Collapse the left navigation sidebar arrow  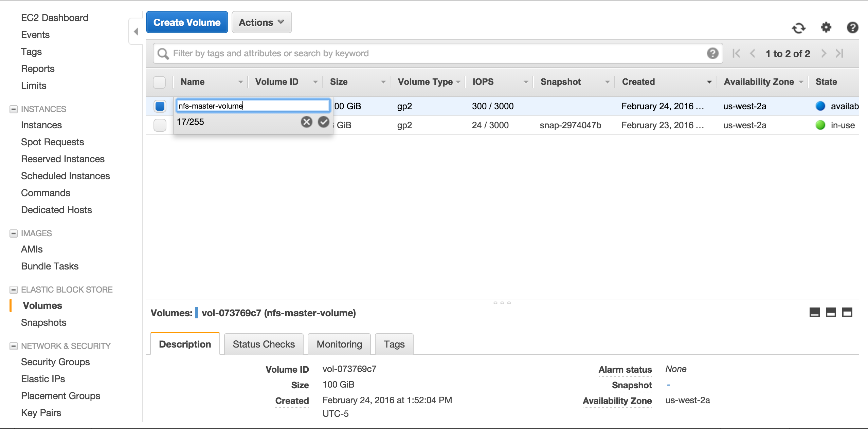[x=136, y=32]
